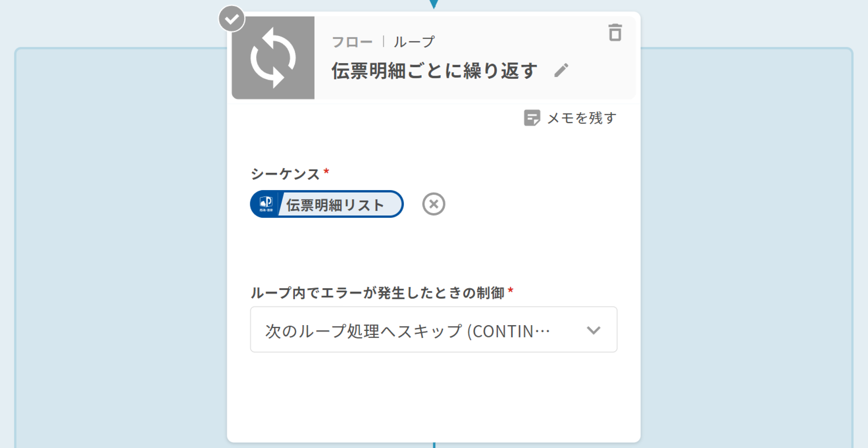Remove the sequence value with the circled X

pos(433,204)
